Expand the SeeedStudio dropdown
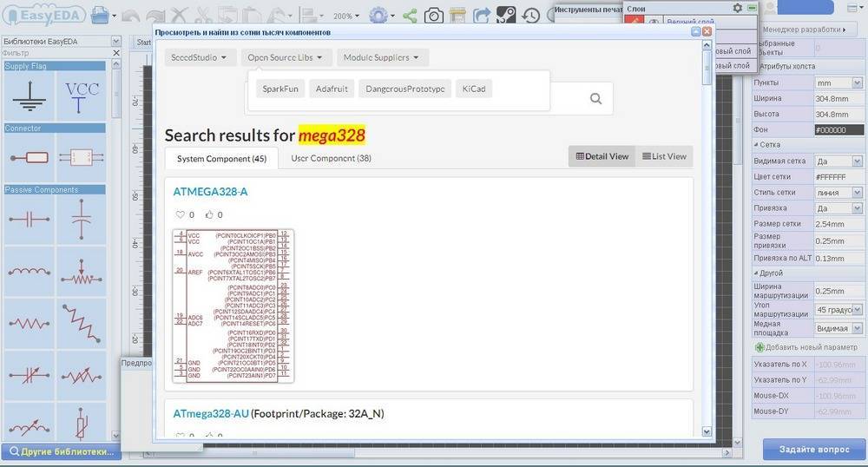 tap(200, 57)
